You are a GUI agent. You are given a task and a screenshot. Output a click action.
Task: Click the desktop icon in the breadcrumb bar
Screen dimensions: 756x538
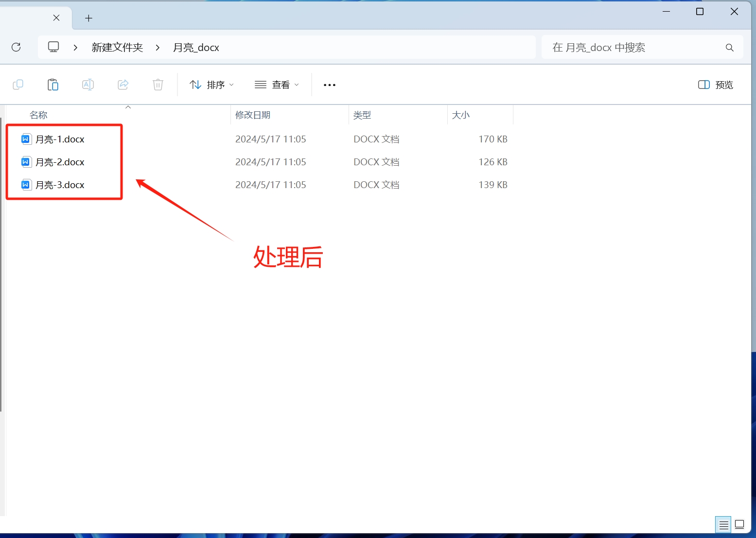click(x=53, y=47)
